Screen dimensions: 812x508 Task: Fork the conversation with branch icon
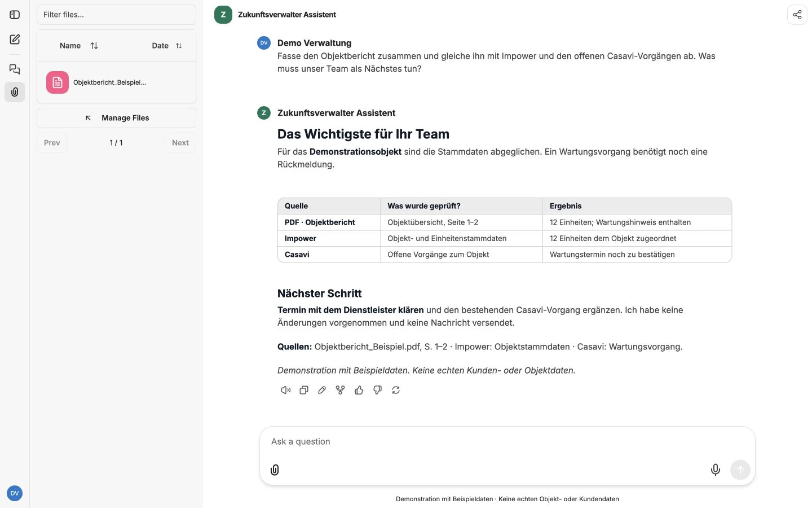coord(340,390)
